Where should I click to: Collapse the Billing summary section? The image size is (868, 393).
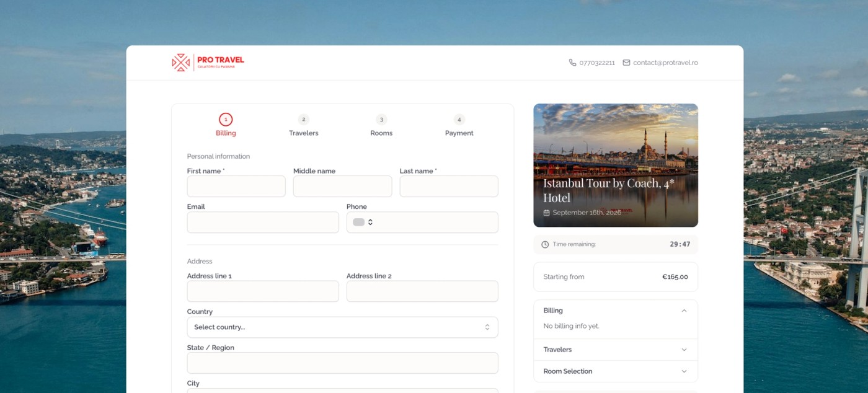coord(615,311)
